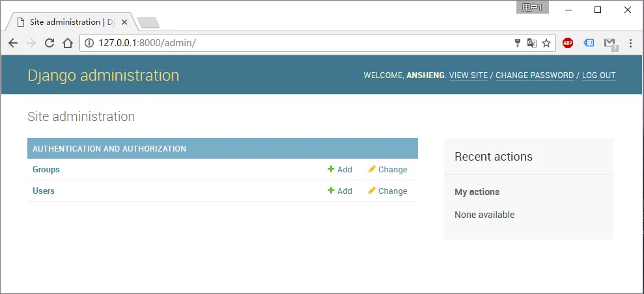Click the Recent actions heading
This screenshot has width=644, height=294.
coord(494,156)
